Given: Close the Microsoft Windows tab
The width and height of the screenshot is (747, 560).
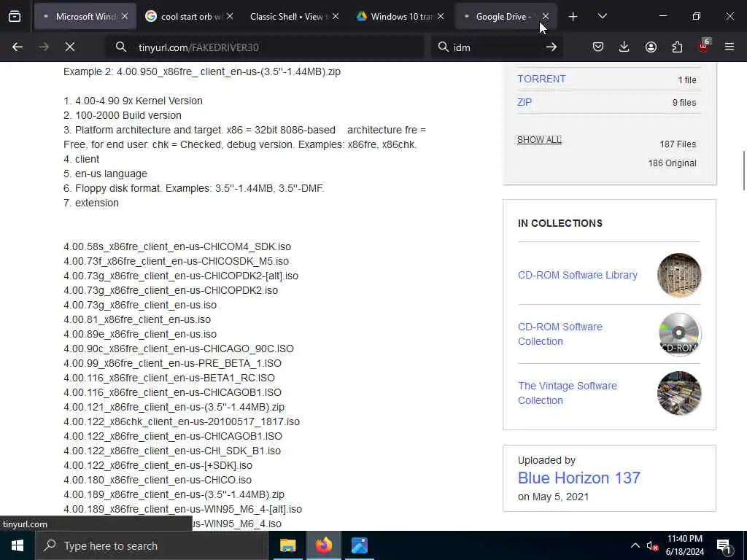Looking at the screenshot, I should click(x=125, y=17).
